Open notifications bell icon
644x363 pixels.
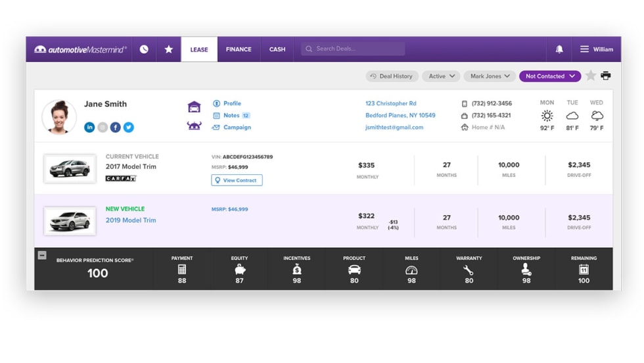pyautogui.click(x=559, y=49)
